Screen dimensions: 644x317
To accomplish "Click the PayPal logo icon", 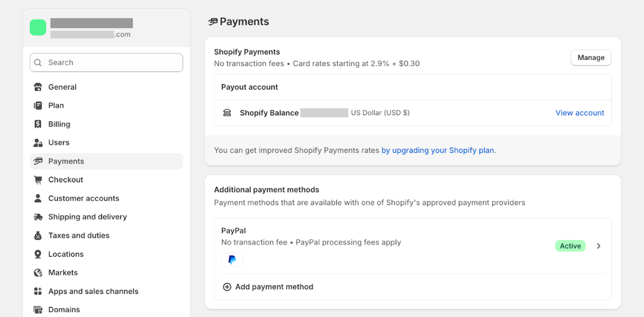I will click(x=232, y=260).
